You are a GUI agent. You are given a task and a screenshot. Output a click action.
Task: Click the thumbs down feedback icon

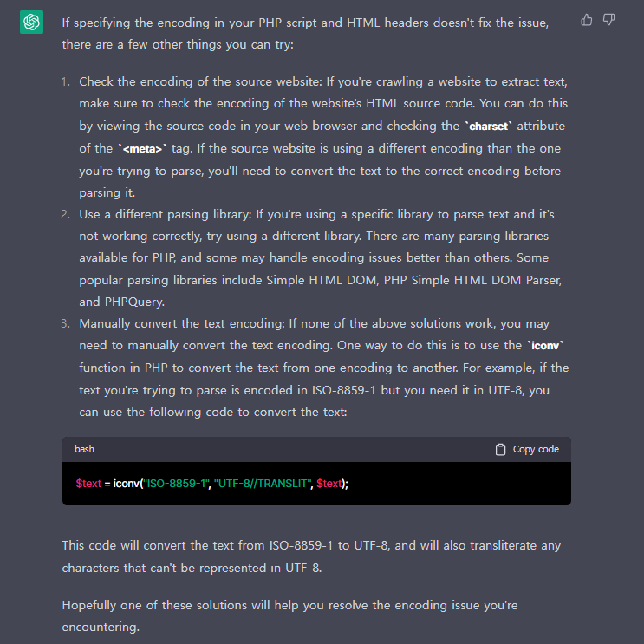click(608, 20)
